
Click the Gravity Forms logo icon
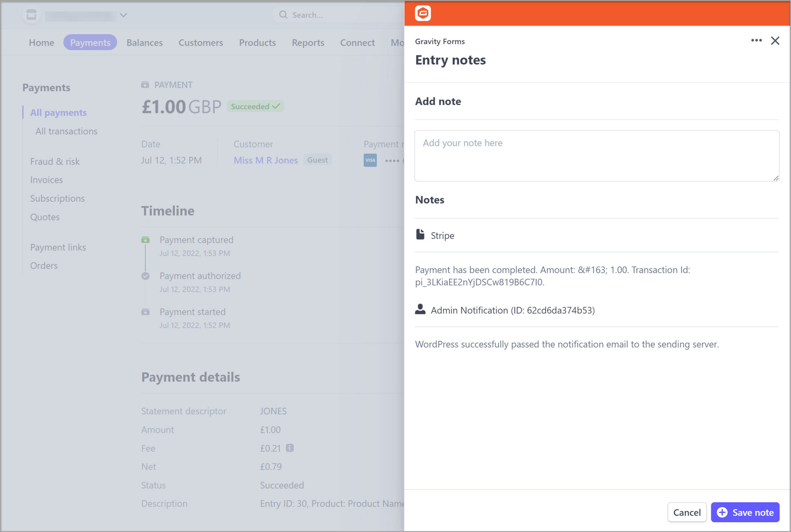pos(423,13)
